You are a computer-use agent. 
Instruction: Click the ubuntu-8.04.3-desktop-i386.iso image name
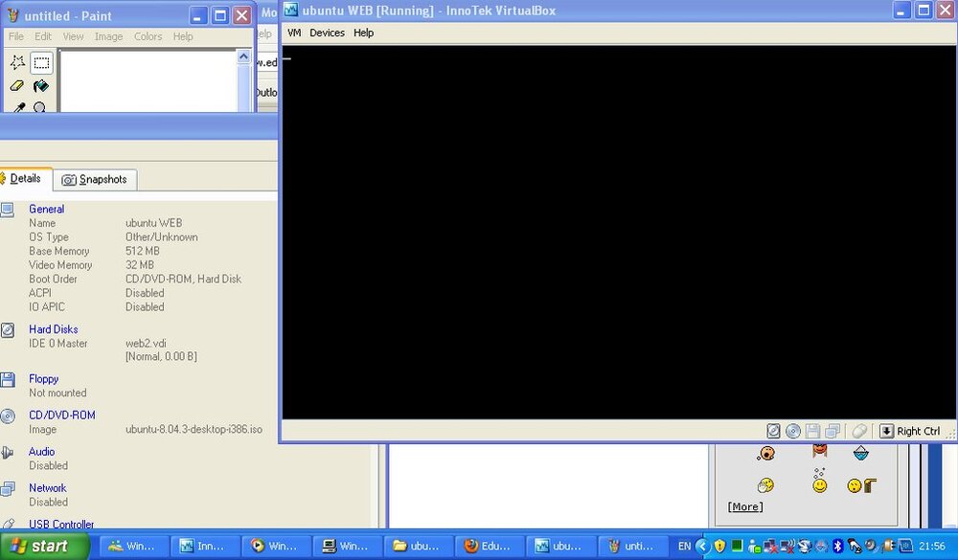tap(194, 429)
